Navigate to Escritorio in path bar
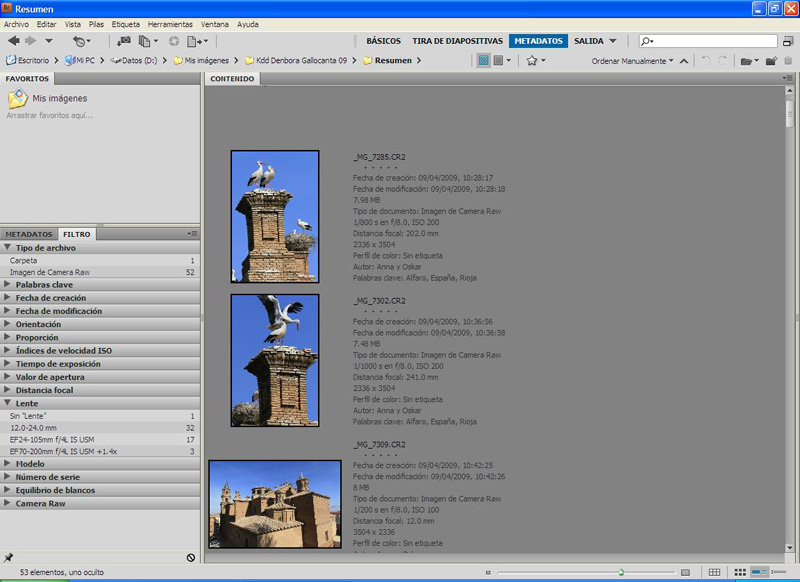Screen dimensions: 800x582 29,60
